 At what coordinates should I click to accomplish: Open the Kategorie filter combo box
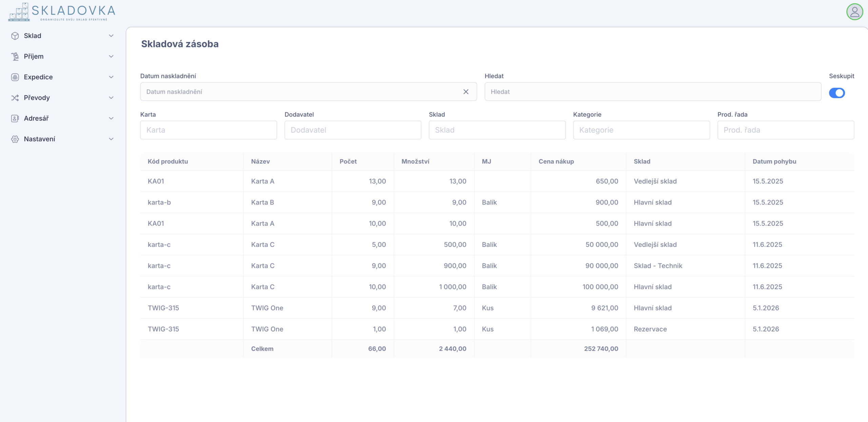(x=641, y=130)
